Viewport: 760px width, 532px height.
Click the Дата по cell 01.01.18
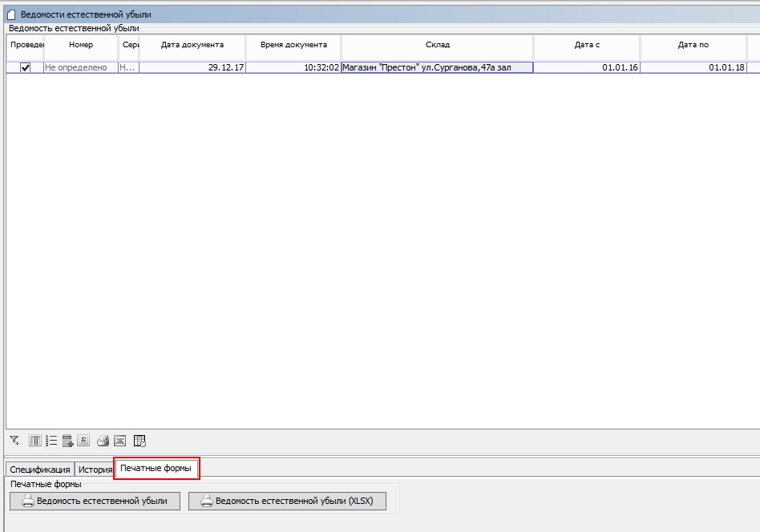[693, 68]
